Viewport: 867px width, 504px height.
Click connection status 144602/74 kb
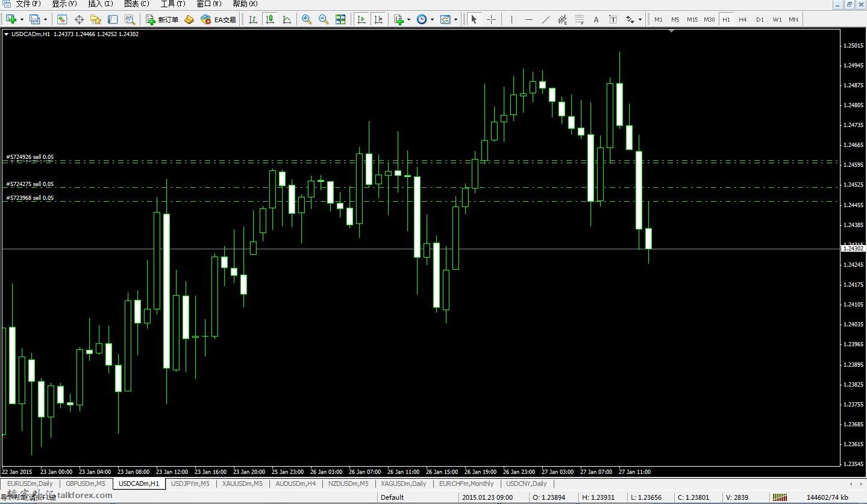pos(827,497)
